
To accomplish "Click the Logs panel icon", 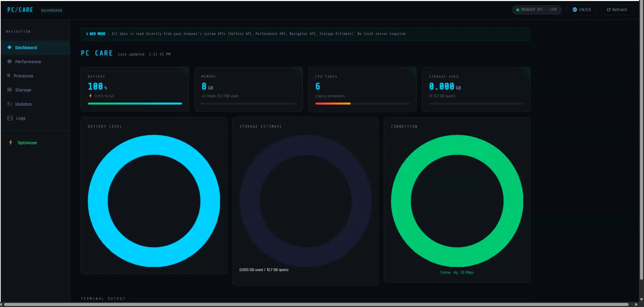I will 10,118.
